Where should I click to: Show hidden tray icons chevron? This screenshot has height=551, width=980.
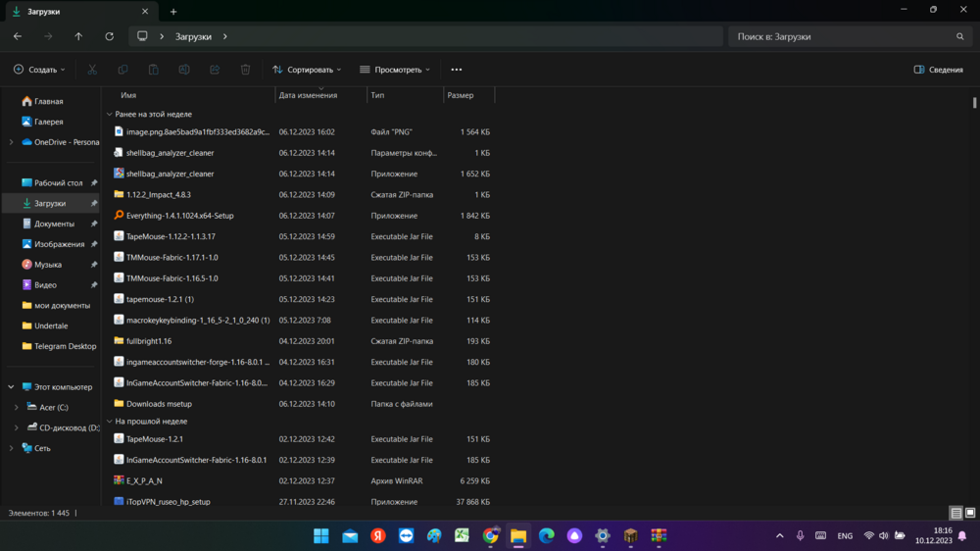click(x=779, y=536)
